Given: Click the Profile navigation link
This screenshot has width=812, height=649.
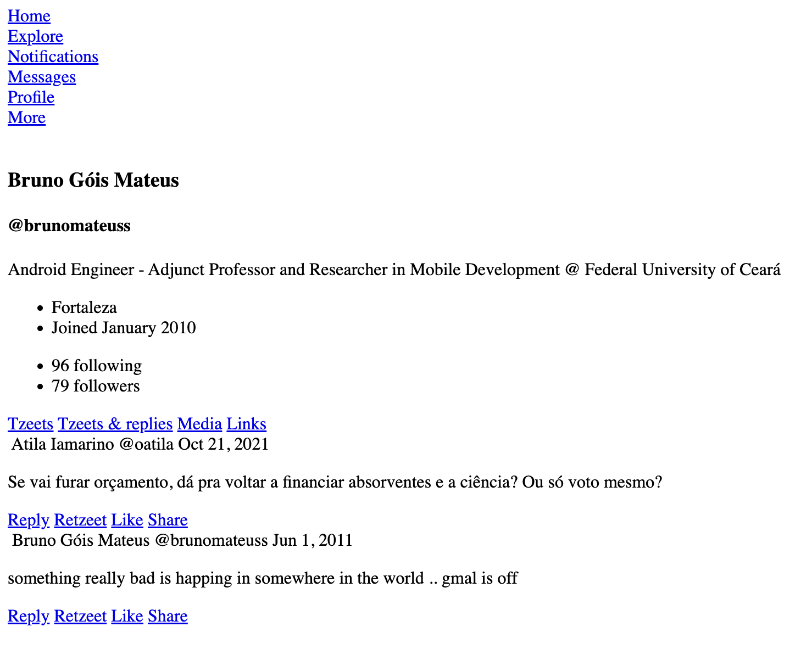Looking at the screenshot, I should coord(31,97).
